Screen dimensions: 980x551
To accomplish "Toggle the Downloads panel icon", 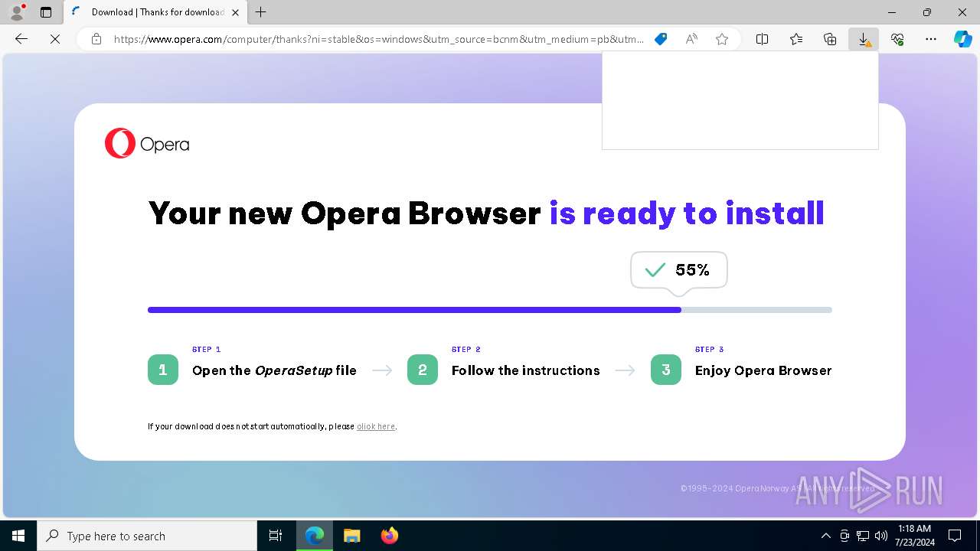I will [864, 39].
